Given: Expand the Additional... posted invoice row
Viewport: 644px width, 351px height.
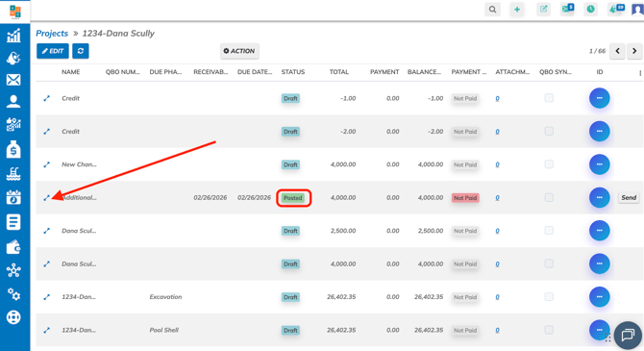Looking at the screenshot, I should pos(47,198).
